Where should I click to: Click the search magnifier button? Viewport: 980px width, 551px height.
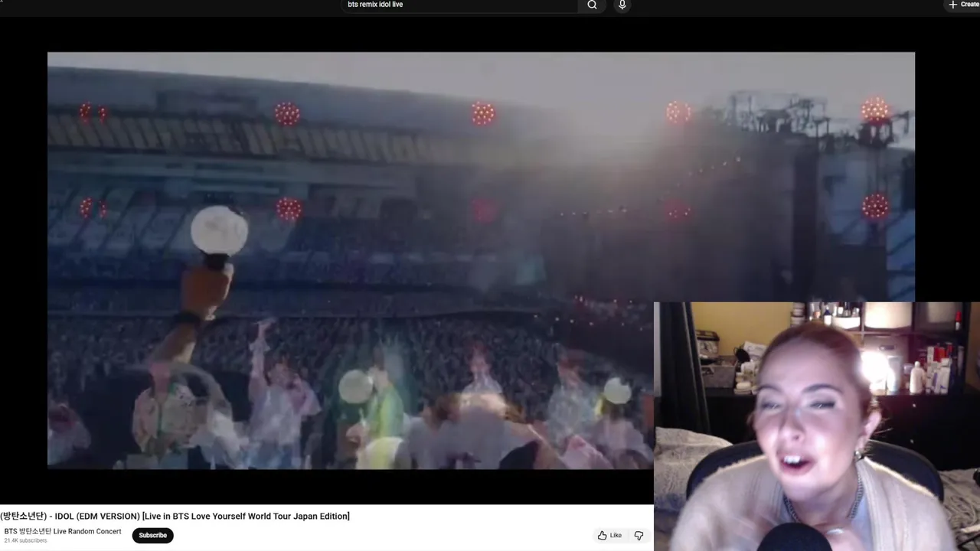pyautogui.click(x=592, y=5)
